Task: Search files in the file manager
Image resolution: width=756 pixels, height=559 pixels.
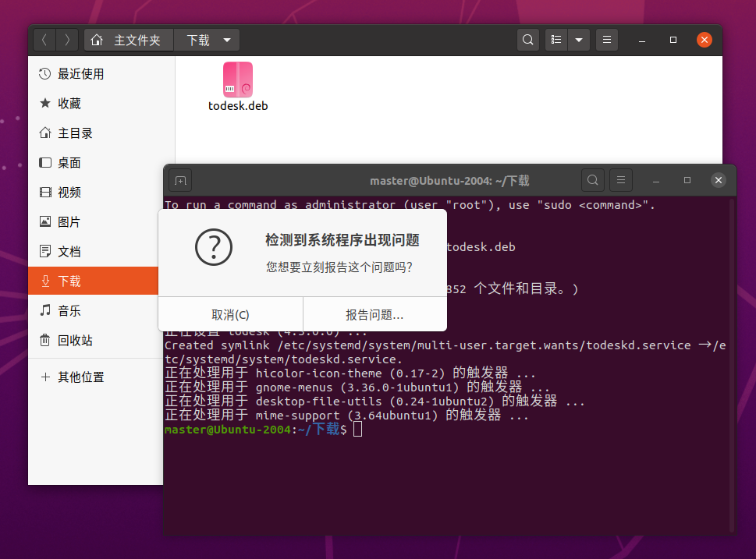Action: (x=528, y=40)
